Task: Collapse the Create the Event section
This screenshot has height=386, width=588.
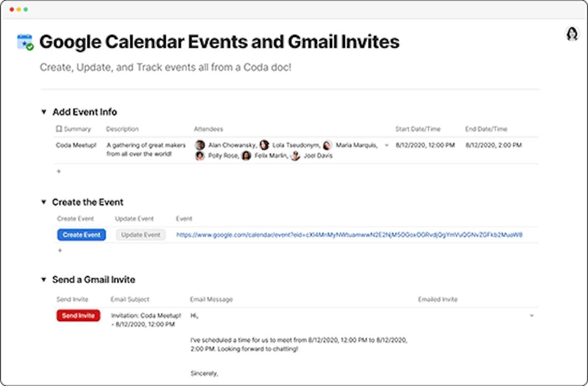Action: pyautogui.click(x=43, y=202)
